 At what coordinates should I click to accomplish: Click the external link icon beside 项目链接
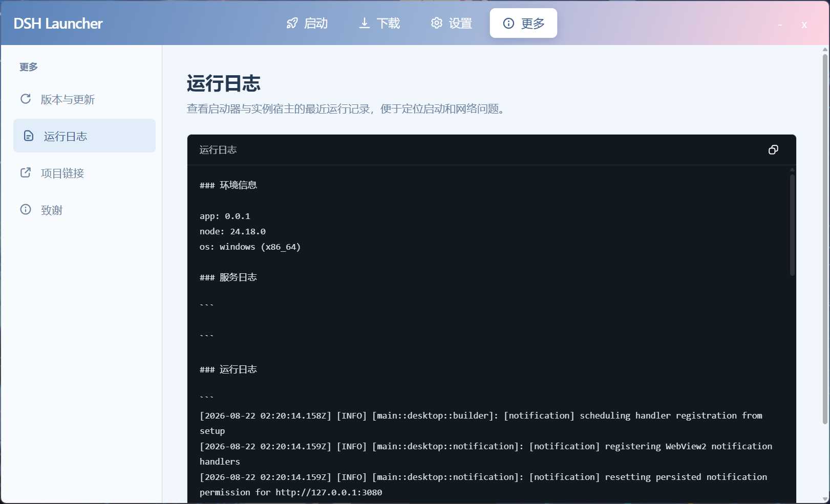pyautogui.click(x=26, y=172)
